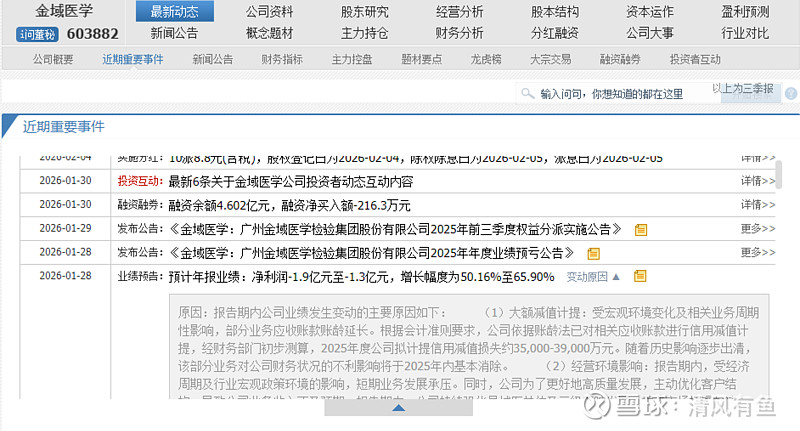Viewport: 800px width, 431px height.
Task: Switch to 融资融券 sub-tab
Action: pos(620,59)
